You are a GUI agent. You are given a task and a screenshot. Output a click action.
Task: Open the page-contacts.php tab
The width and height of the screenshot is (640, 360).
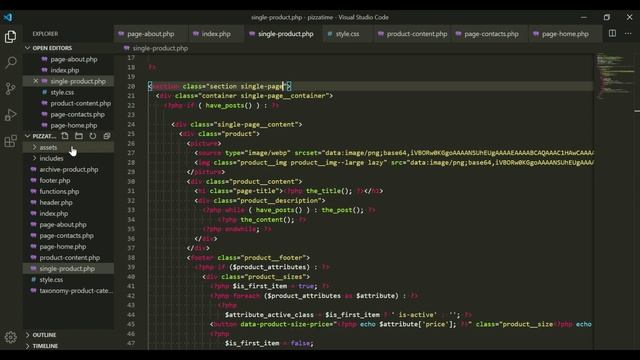[491, 34]
